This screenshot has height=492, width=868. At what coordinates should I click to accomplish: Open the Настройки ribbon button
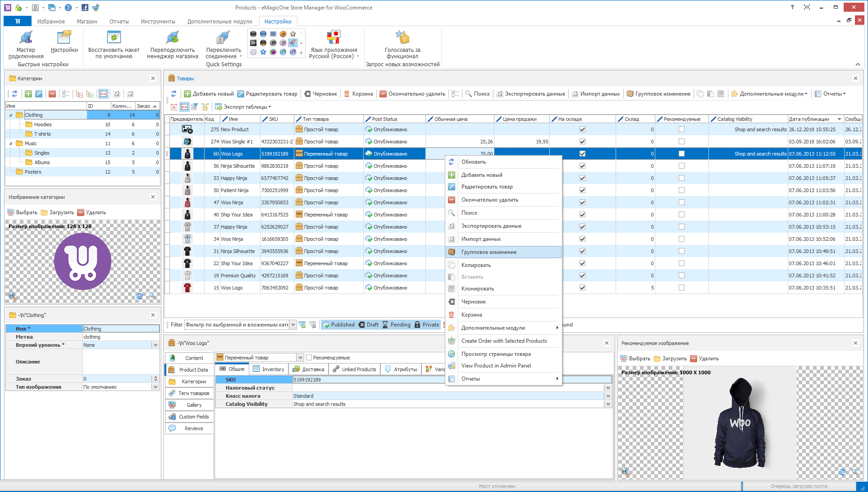click(64, 41)
